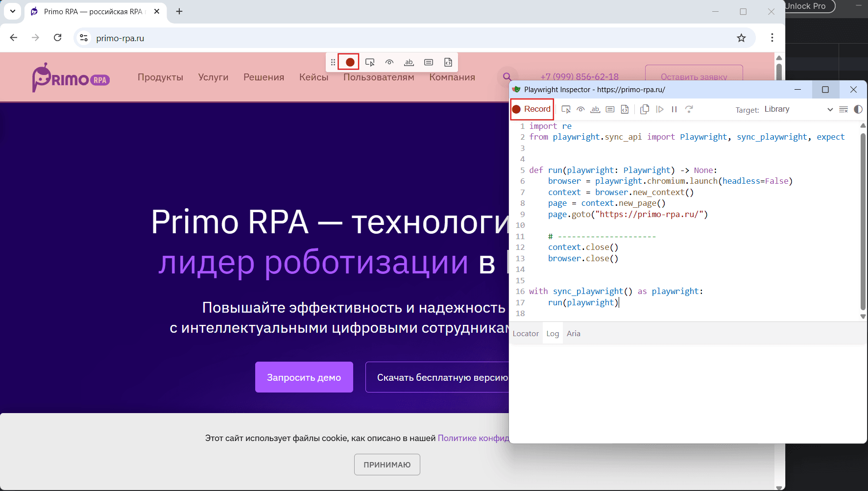Image resolution: width=868 pixels, height=491 pixels.
Task: Accept cookies with the ПРИНИМАЮ button
Action: coord(387,465)
